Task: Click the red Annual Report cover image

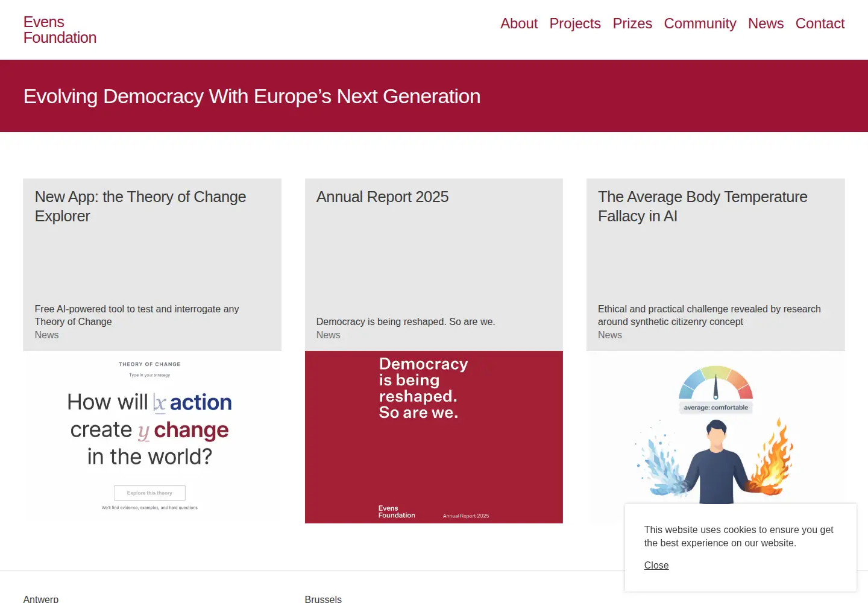Action: click(x=434, y=437)
